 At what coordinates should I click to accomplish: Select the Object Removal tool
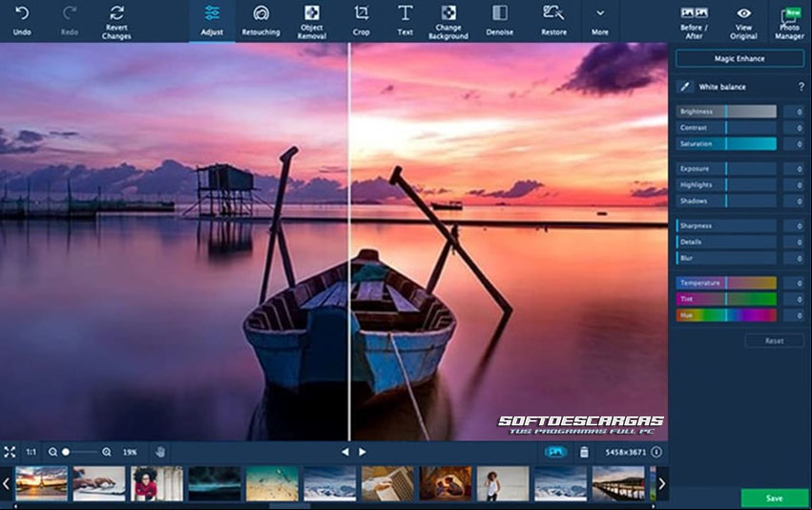coord(312,22)
